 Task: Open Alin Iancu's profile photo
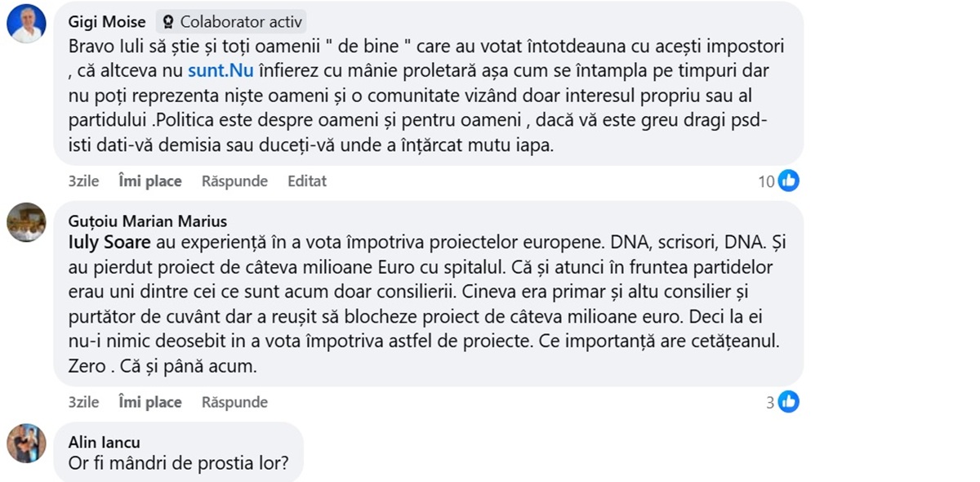tap(26, 444)
